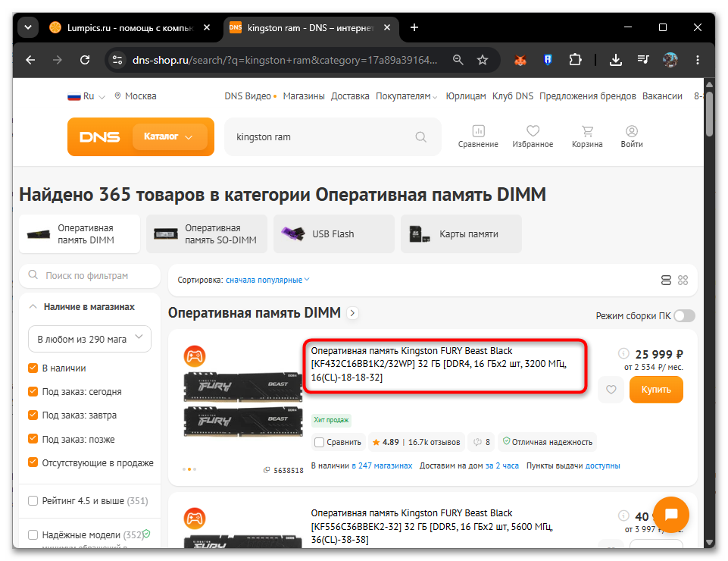Collapse Наличие в магазинах section
The height and width of the screenshot is (561, 728).
(33, 307)
